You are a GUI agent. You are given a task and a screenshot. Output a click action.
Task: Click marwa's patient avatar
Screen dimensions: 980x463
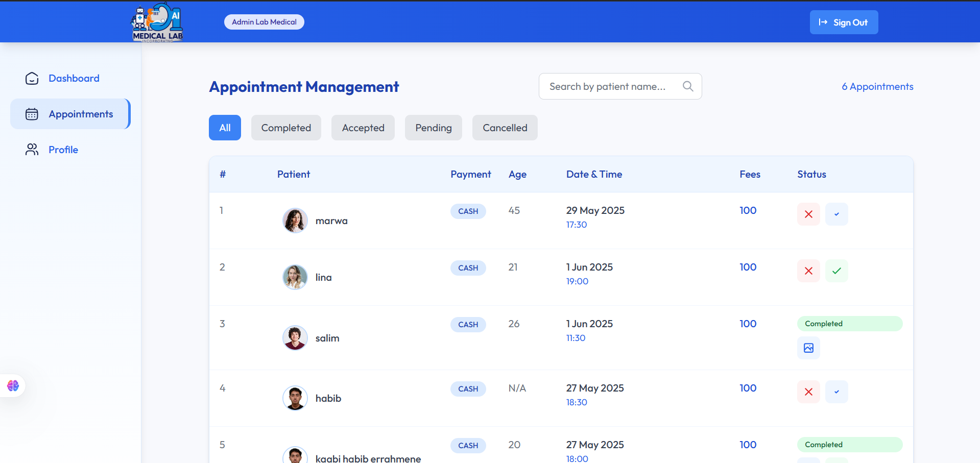point(295,221)
